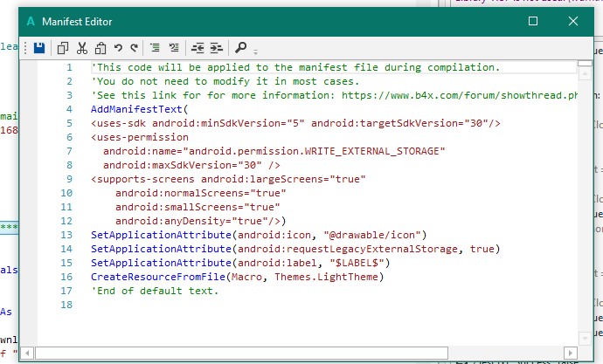Open the find tool with the magnifier icon
Viewport: 603px width, 364px height.
(240, 48)
